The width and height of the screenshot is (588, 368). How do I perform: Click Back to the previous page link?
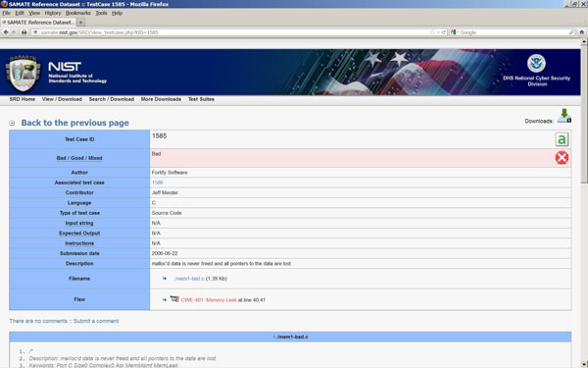pos(75,123)
